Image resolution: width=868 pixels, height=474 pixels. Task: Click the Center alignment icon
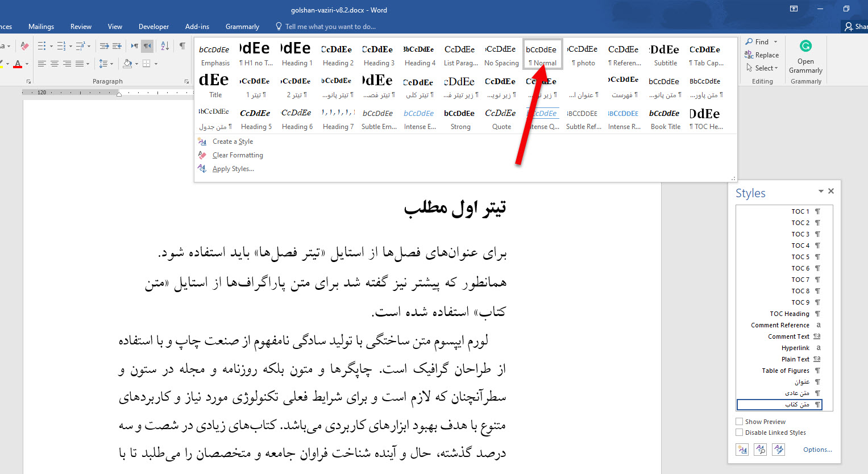pos(54,64)
